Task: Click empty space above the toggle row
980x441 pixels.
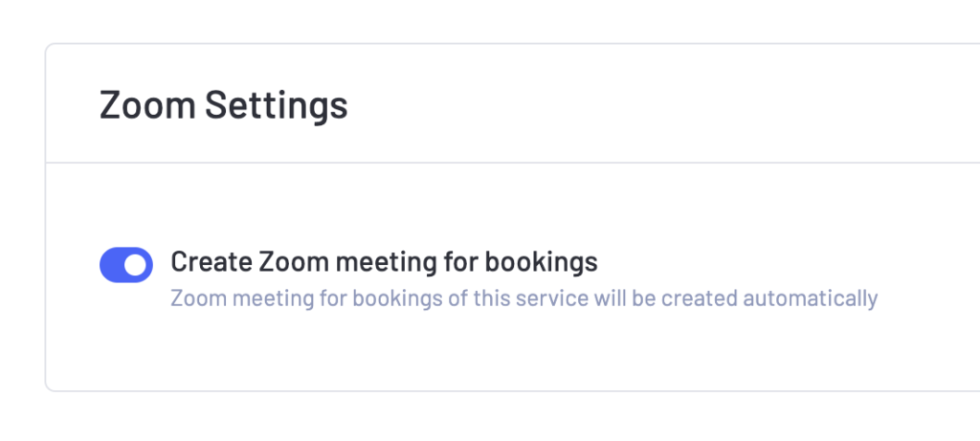Action: click(479, 206)
